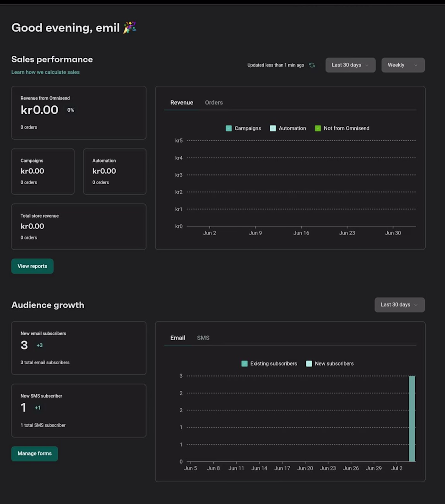Image resolution: width=445 pixels, height=504 pixels.
Task: Click the Jun 5 axis label on audience chart
Action: (x=190, y=468)
